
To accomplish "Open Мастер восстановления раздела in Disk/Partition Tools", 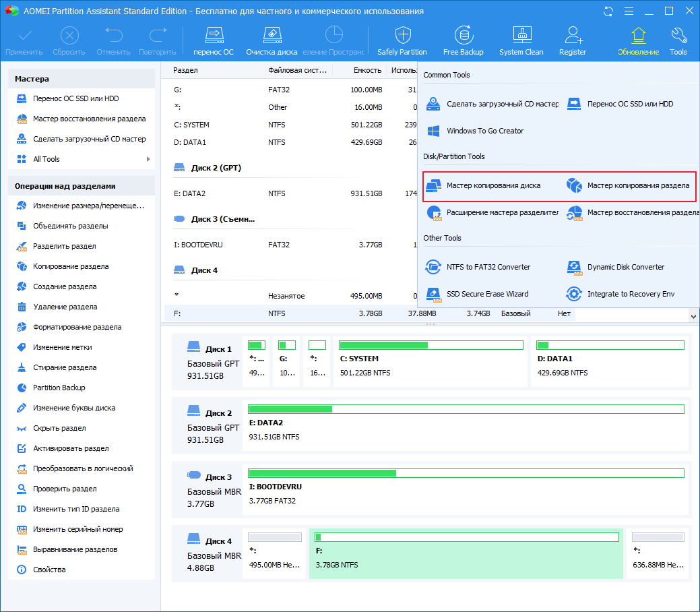I will pyautogui.click(x=633, y=212).
